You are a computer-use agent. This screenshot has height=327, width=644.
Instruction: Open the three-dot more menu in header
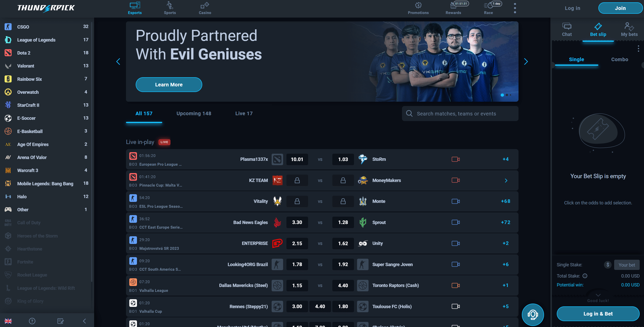(x=515, y=8)
